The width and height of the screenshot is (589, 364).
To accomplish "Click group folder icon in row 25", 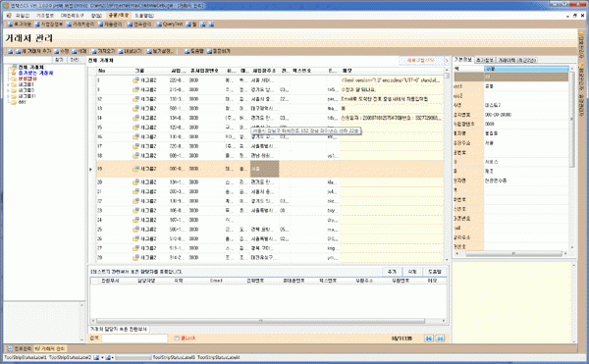I will (x=135, y=230).
